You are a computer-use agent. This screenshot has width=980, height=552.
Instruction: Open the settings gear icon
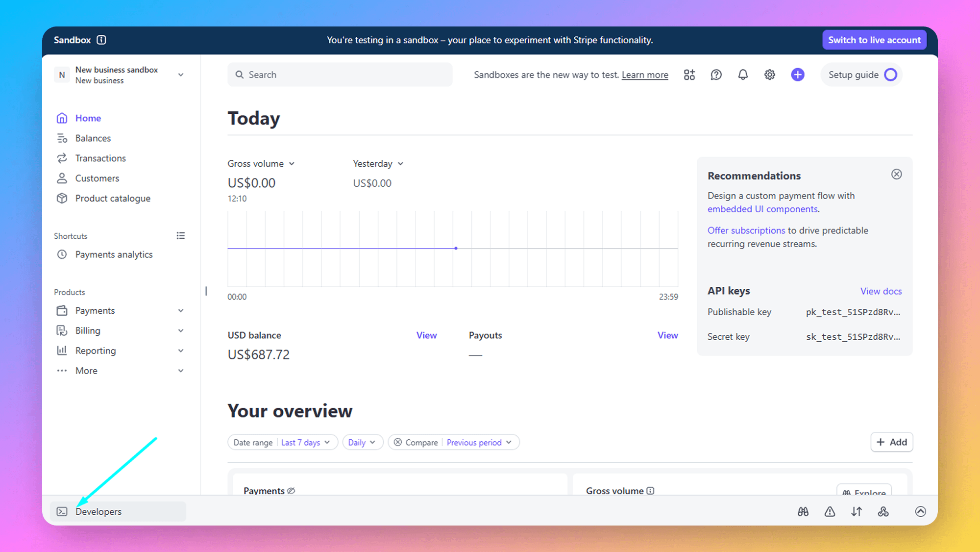770,75
